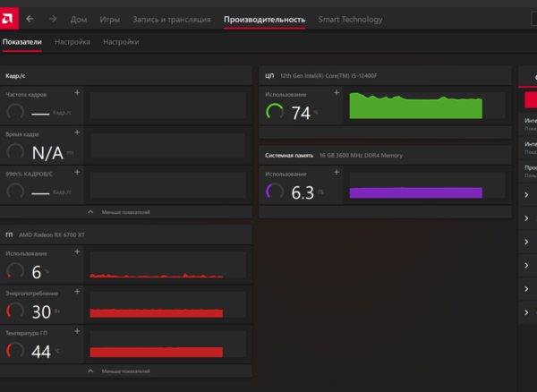Go forward with the right arrow
This screenshot has width=537, height=392.
pyautogui.click(x=53, y=19)
